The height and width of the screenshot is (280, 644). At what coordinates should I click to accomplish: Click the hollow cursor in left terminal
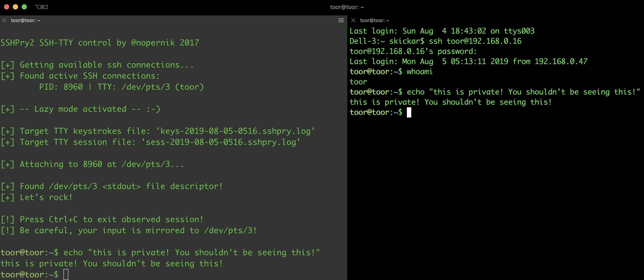click(x=66, y=274)
